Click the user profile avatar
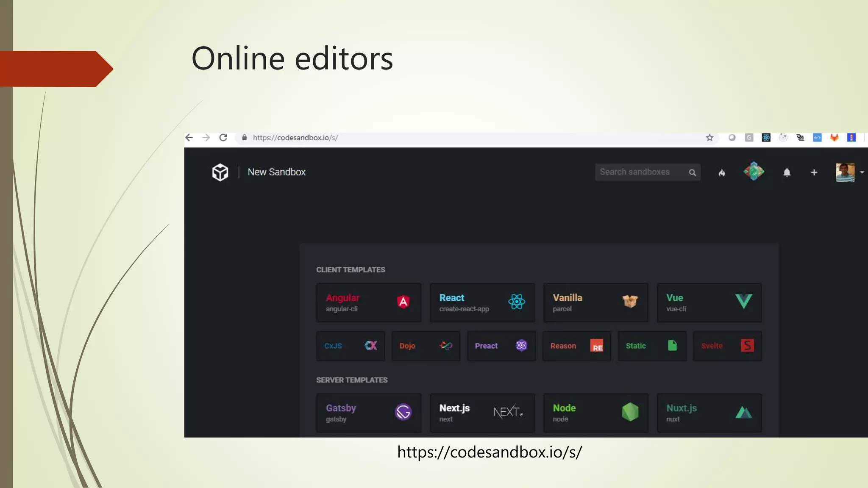The image size is (868, 488). (x=845, y=172)
